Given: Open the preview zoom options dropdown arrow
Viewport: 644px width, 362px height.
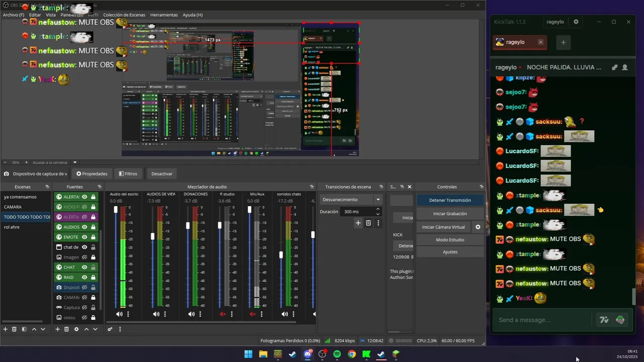Looking at the screenshot, I should (75, 162).
